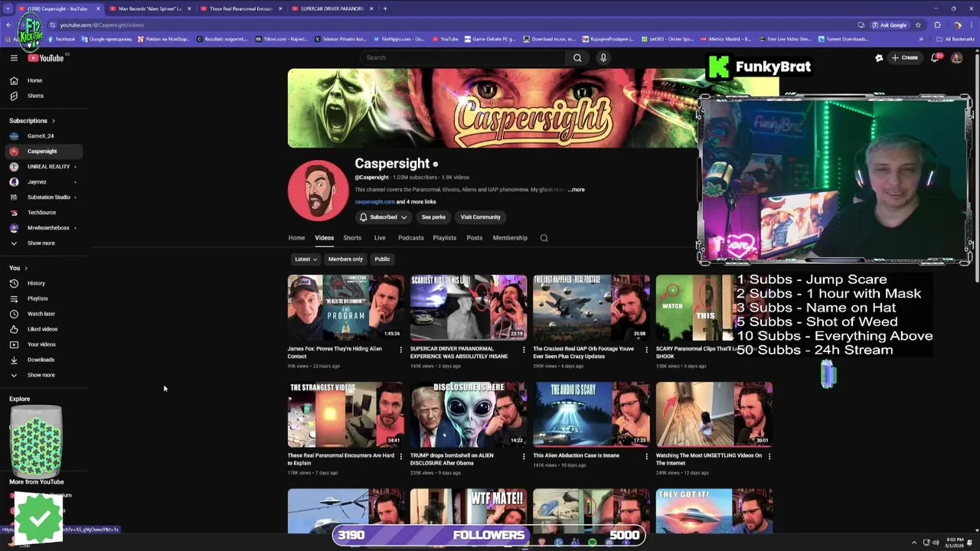The image size is (980, 551).
Task: Click the Create button
Action: point(904,57)
